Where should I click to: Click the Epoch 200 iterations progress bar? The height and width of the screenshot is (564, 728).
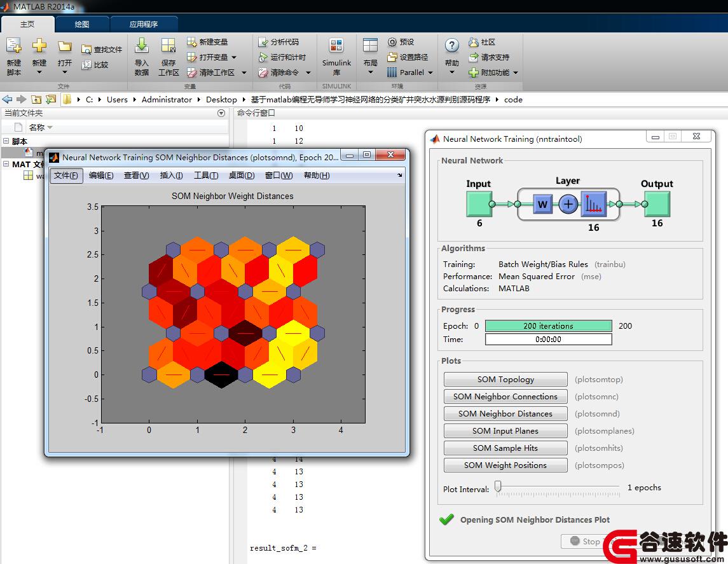(x=548, y=326)
